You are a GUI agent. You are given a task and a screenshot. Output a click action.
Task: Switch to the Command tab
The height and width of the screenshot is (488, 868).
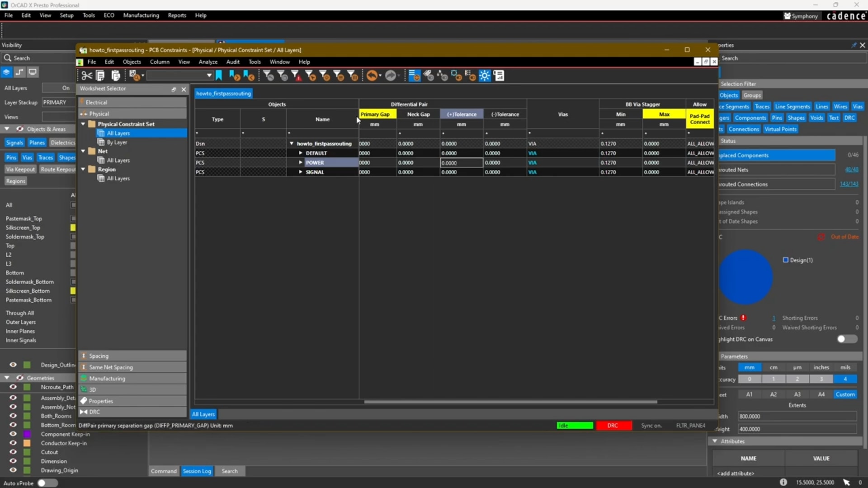point(164,471)
